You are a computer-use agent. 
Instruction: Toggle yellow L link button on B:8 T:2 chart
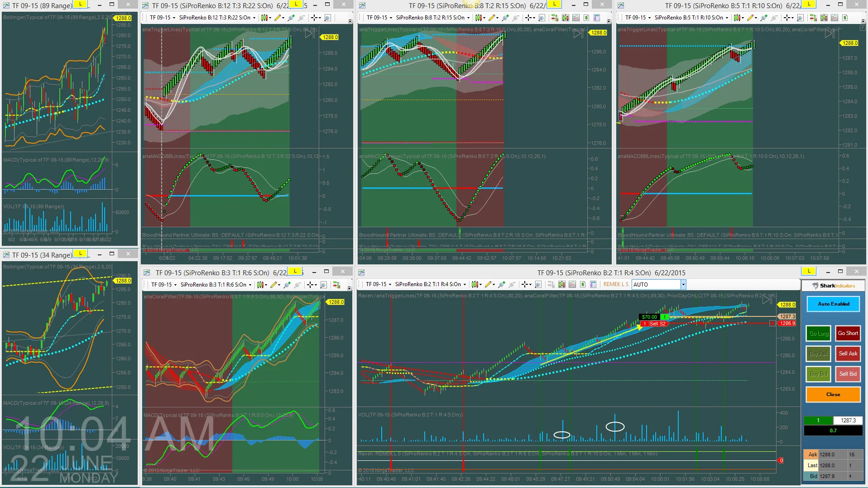[x=554, y=4]
